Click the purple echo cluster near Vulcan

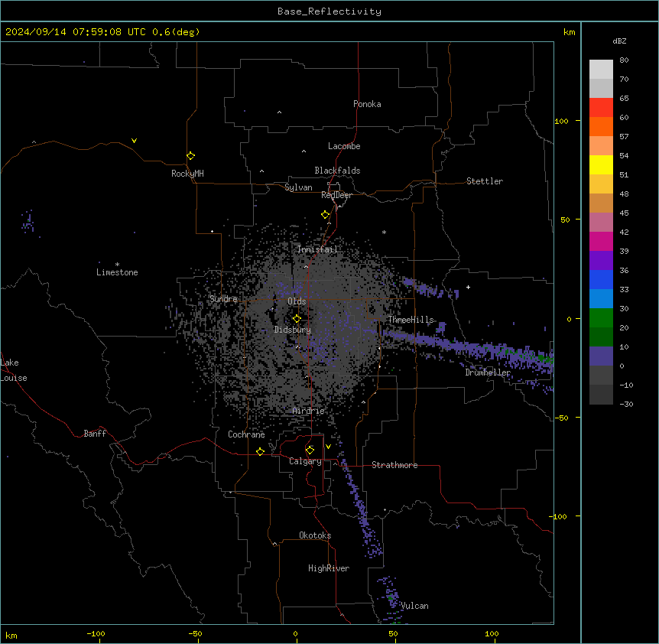click(x=390, y=597)
